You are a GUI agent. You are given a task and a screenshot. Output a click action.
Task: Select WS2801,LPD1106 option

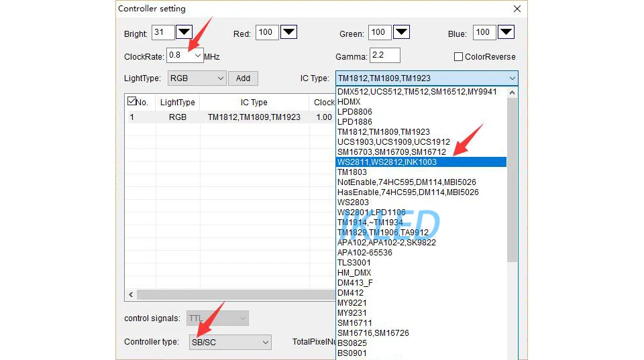pyautogui.click(x=421, y=213)
